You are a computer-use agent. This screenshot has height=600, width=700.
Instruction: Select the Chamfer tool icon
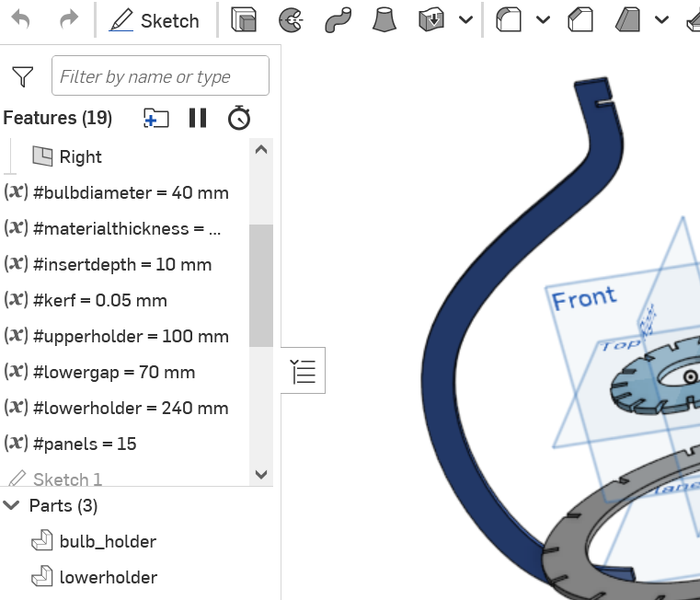580,20
